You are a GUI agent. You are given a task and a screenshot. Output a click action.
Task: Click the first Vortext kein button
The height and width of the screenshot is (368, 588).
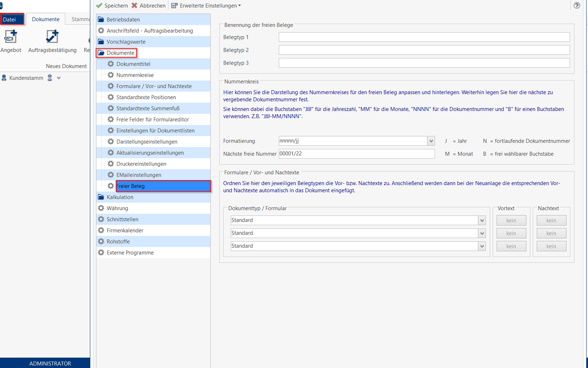click(511, 220)
